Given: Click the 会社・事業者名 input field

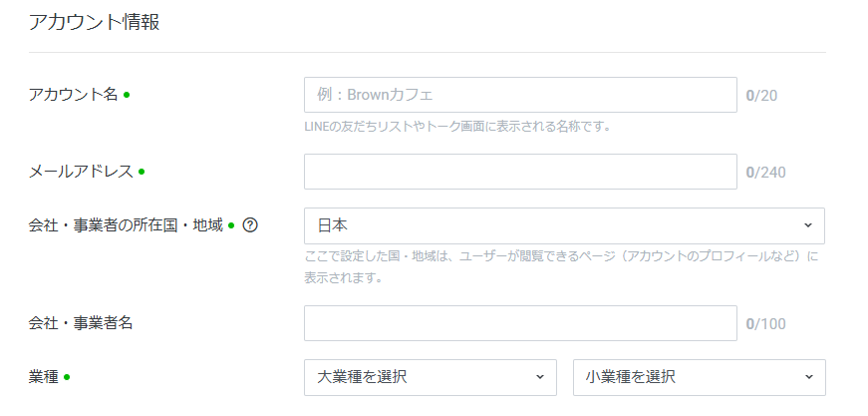Looking at the screenshot, I should (x=519, y=323).
